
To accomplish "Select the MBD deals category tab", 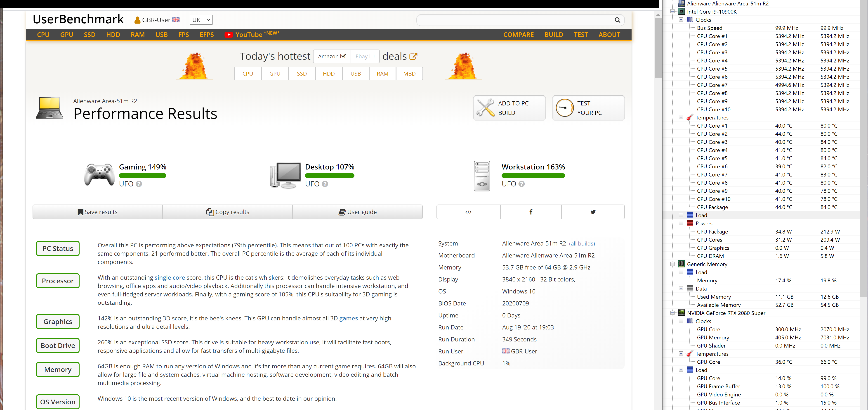I will pos(409,74).
